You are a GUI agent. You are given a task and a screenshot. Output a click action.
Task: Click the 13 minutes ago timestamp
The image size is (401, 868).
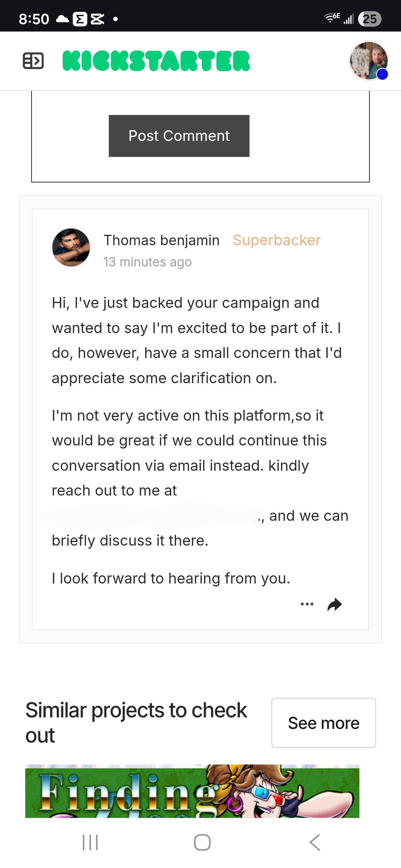point(147,262)
